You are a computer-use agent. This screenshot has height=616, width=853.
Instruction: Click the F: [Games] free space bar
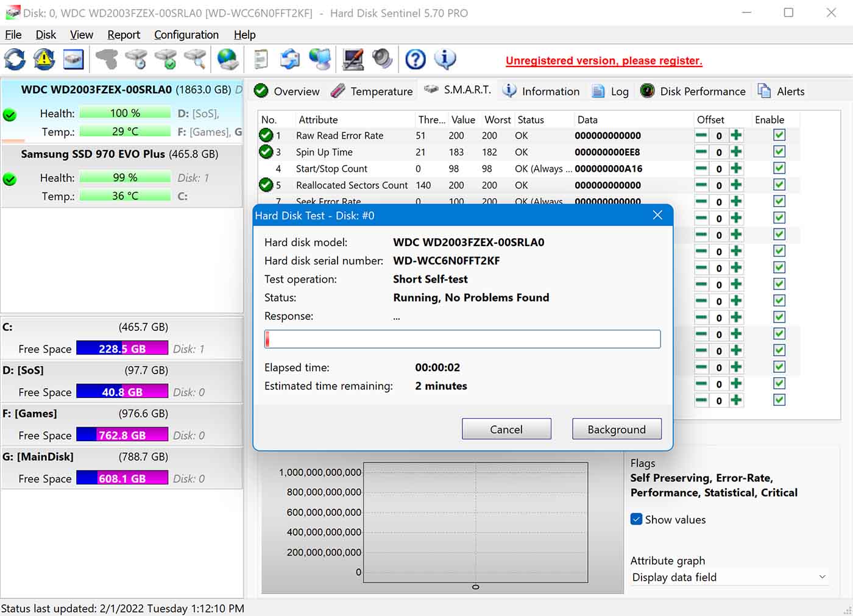[122, 435]
